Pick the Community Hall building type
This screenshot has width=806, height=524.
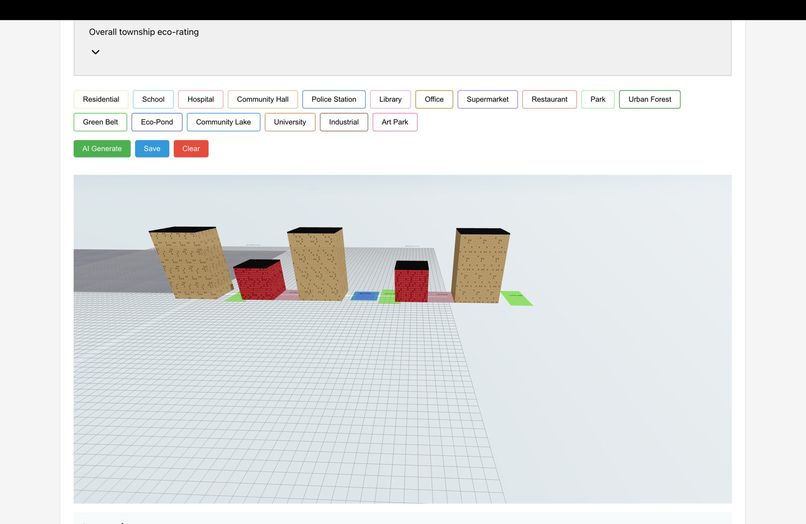tap(263, 99)
